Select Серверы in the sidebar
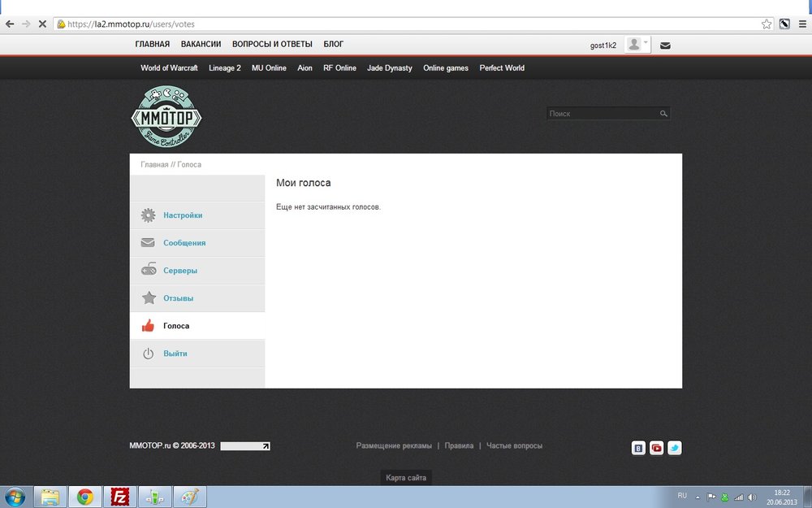 click(x=180, y=271)
